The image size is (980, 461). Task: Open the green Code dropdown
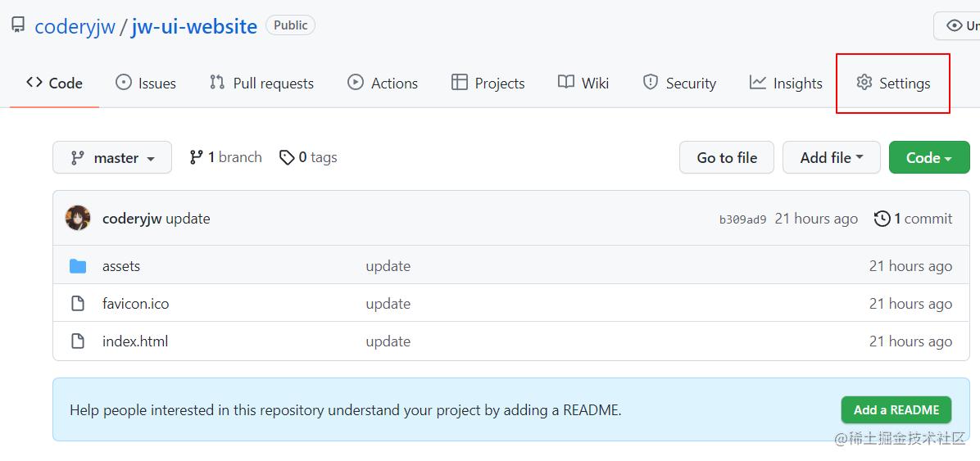(x=928, y=158)
